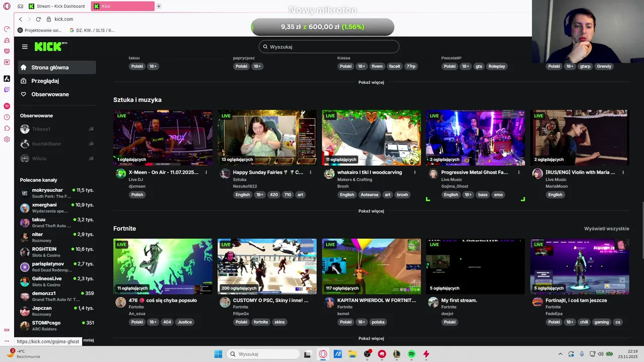This screenshot has width=644, height=362.
Task: Open a new browser tab
Action: (x=158, y=6)
